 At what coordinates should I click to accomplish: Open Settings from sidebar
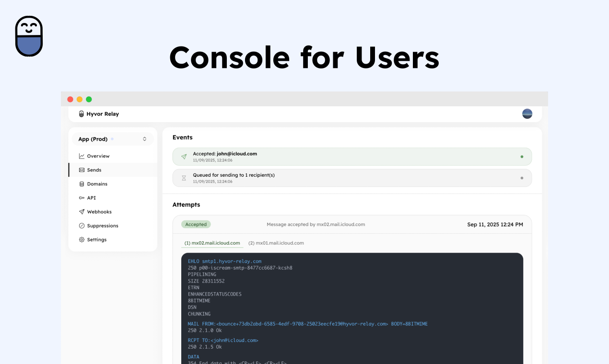113,239
